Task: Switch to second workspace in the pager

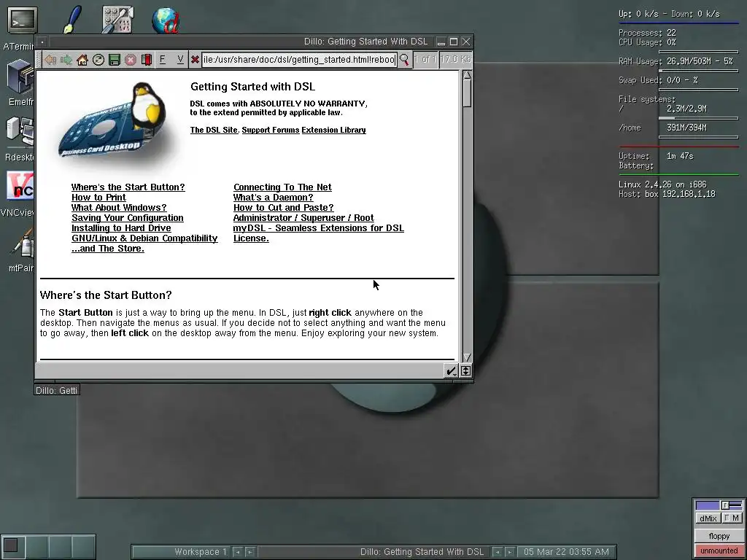Action: (36, 546)
